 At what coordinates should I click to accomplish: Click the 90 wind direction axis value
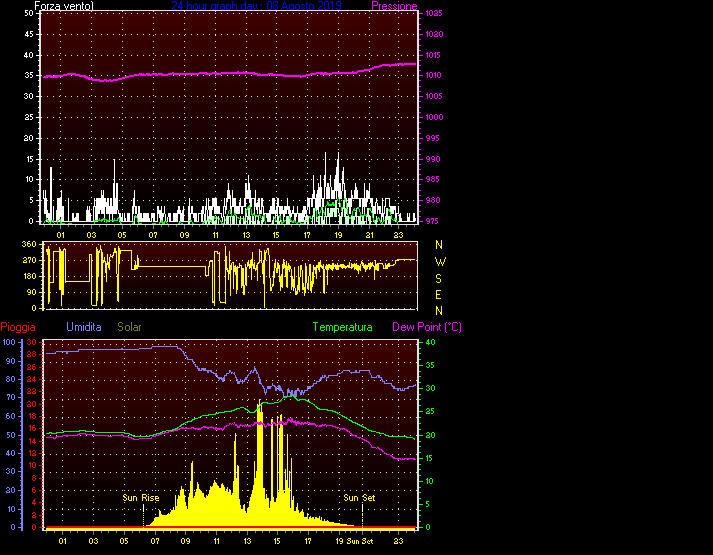coord(31,293)
